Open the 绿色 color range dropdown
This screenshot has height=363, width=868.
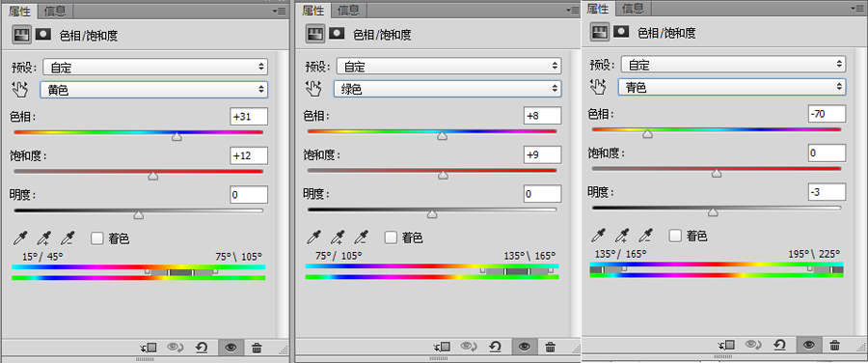point(448,89)
